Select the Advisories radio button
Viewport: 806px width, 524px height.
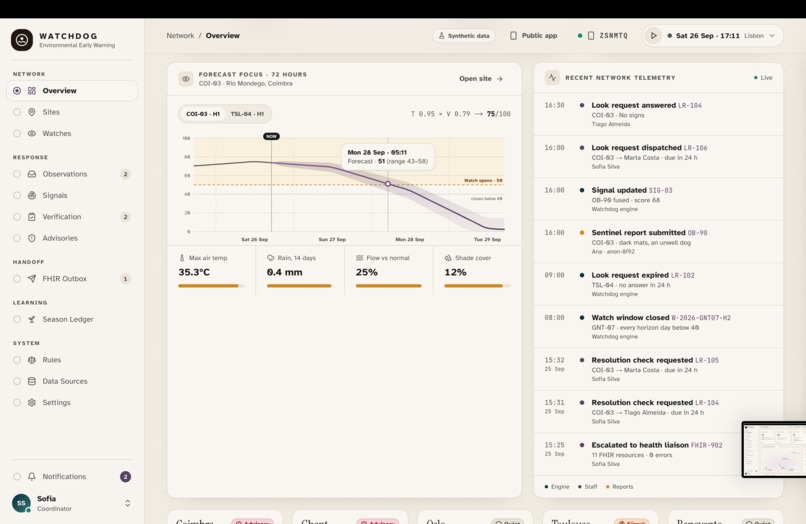pyautogui.click(x=17, y=238)
